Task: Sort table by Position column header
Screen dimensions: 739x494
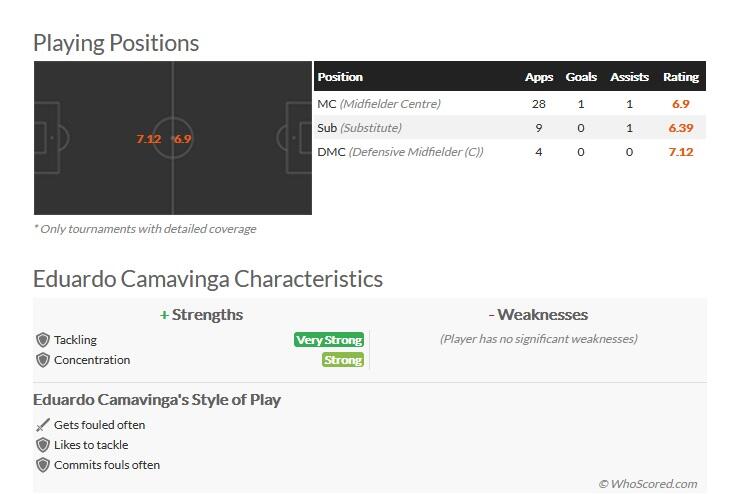Action: tap(340, 77)
